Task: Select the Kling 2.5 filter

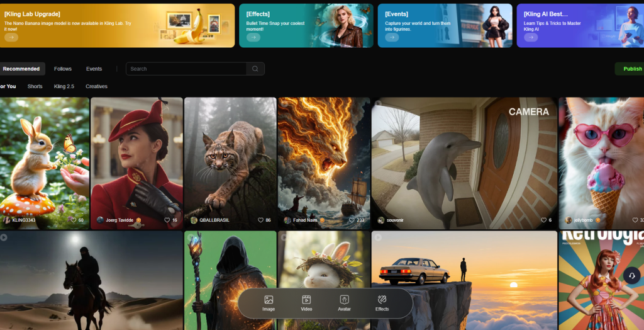Action: 64,86
